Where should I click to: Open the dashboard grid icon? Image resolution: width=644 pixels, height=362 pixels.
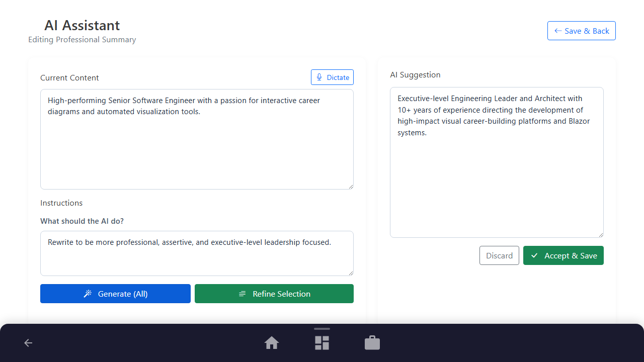pos(322,343)
